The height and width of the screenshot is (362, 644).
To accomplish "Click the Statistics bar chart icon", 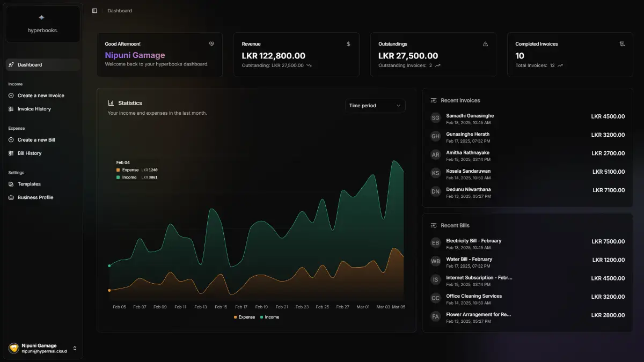I will [x=111, y=103].
